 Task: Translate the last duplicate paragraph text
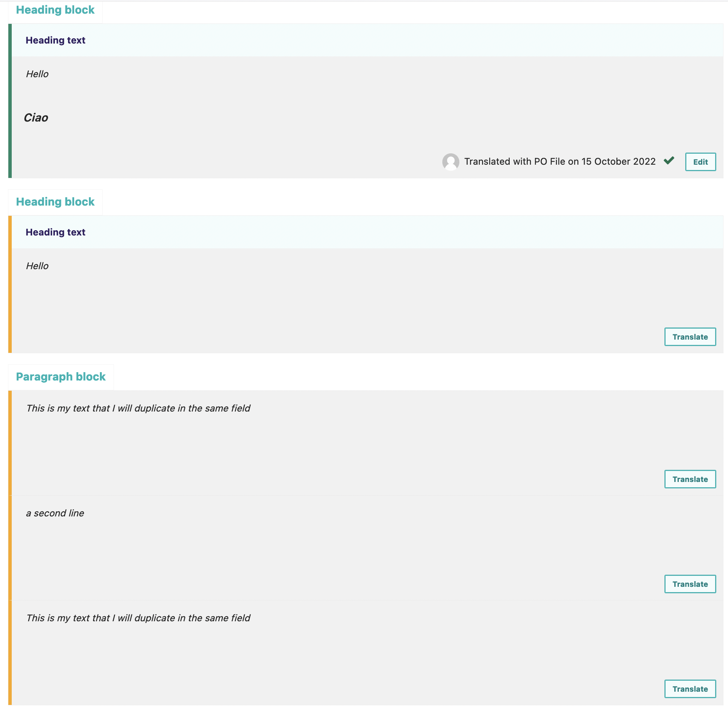click(x=690, y=689)
